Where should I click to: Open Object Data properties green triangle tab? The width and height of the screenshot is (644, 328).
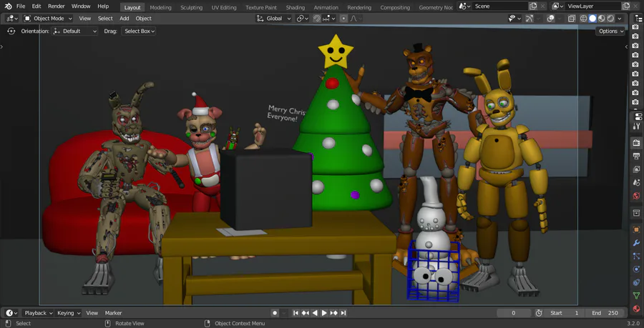tap(637, 296)
